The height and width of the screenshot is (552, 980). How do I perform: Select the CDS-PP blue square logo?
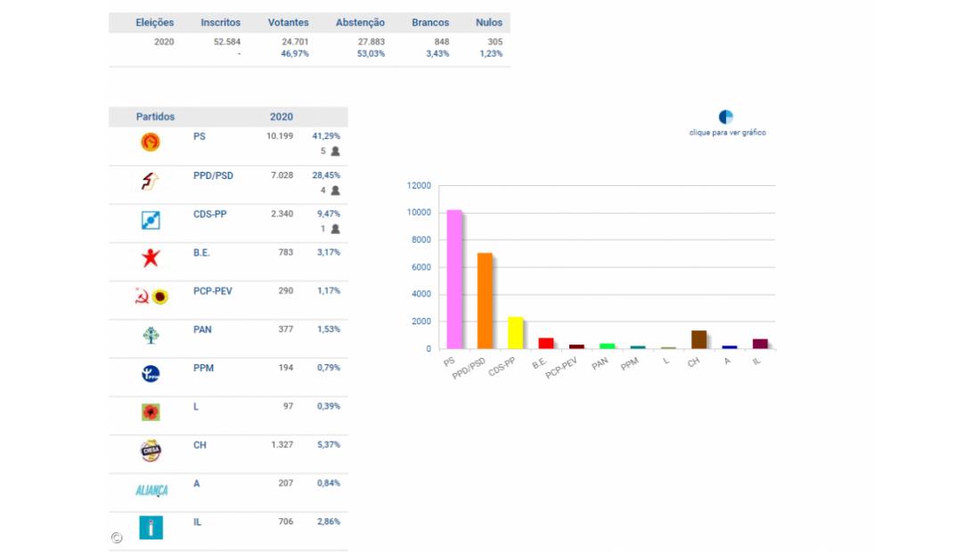click(151, 220)
